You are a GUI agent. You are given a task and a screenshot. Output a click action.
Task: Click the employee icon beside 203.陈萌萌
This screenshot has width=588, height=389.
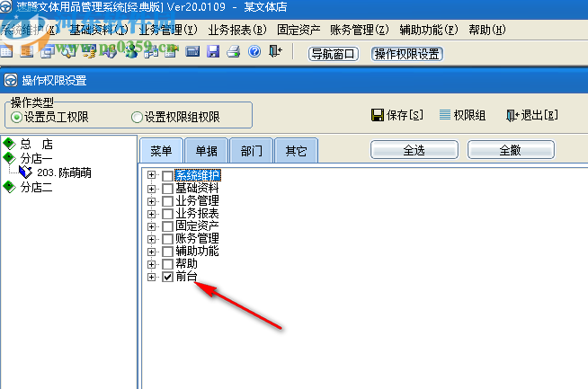pos(25,172)
